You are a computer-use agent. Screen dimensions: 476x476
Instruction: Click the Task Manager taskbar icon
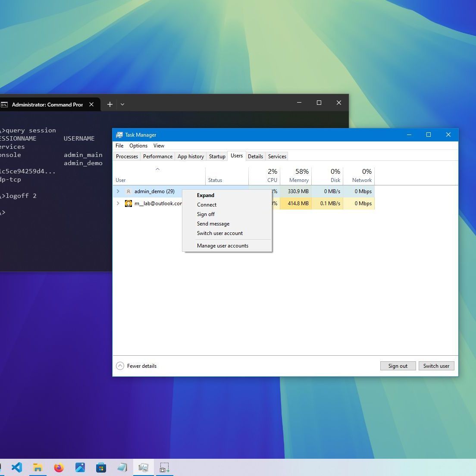143,467
